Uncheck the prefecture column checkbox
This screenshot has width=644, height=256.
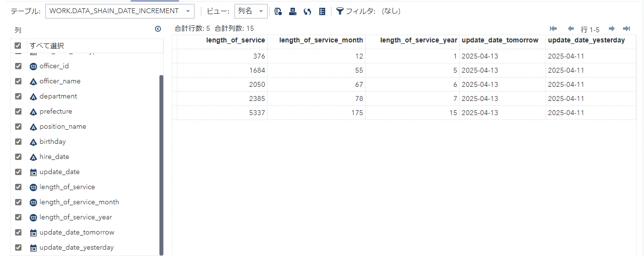18,111
